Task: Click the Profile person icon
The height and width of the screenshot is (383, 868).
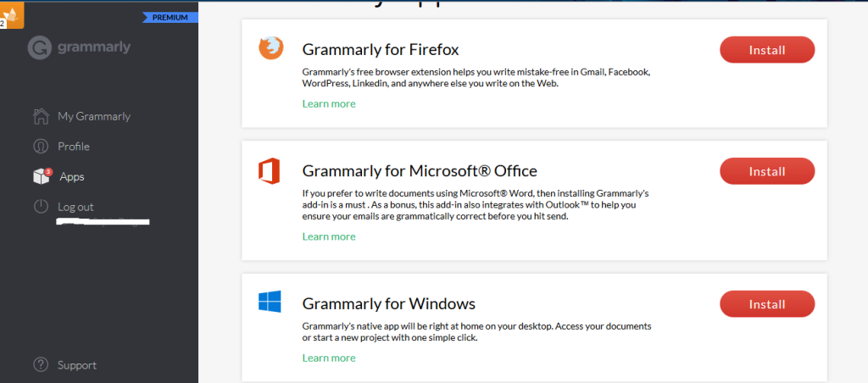Action: tap(41, 146)
